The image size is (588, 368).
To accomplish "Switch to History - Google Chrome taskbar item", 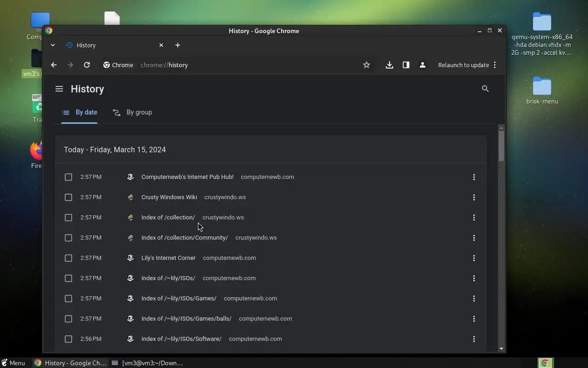I will pyautogui.click(x=70, y=363).
